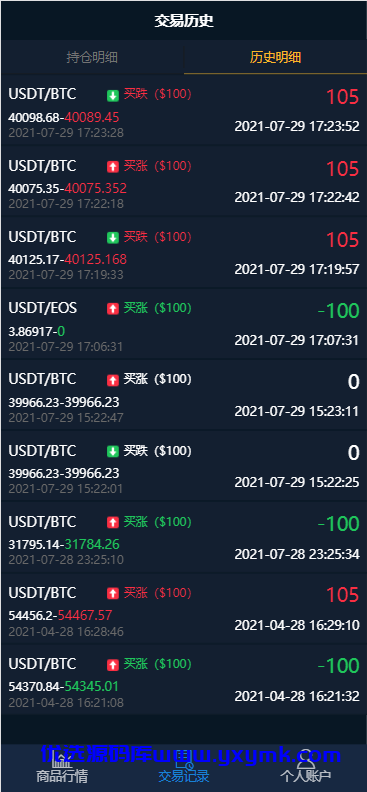The image size is (367, 792).
Task: Click red up-arrow icon on 16:29:10 trade
Action: (x=113, y=593)
